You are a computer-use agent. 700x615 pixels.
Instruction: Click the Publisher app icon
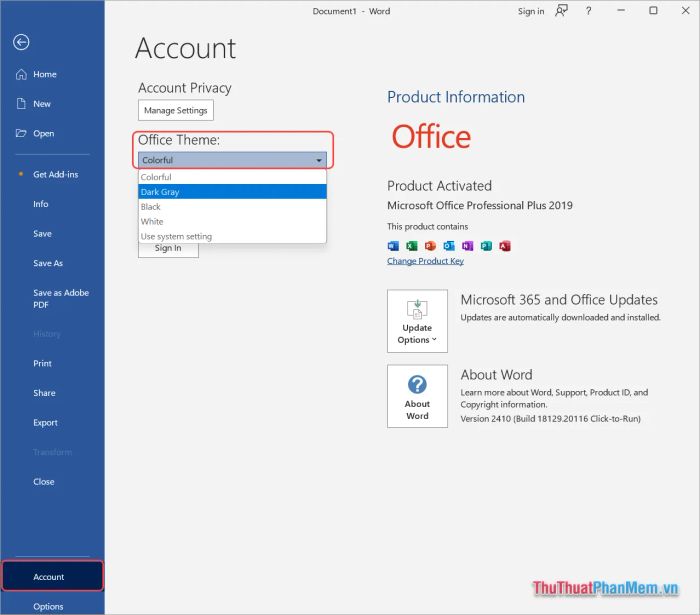[x=486, y=246]
